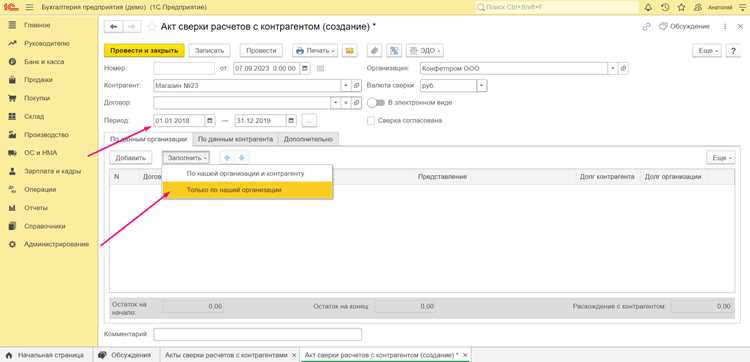Click the Номер input field
Viewport: 750px width, 362px height.
click(184, 68)
